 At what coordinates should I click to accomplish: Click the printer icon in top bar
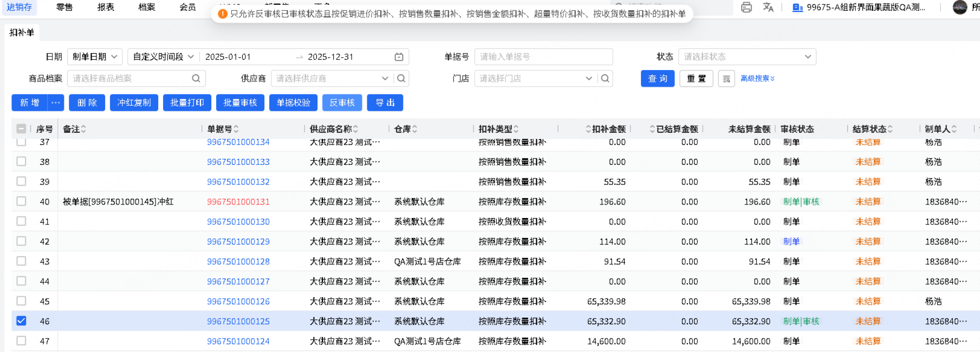(746, 8)
